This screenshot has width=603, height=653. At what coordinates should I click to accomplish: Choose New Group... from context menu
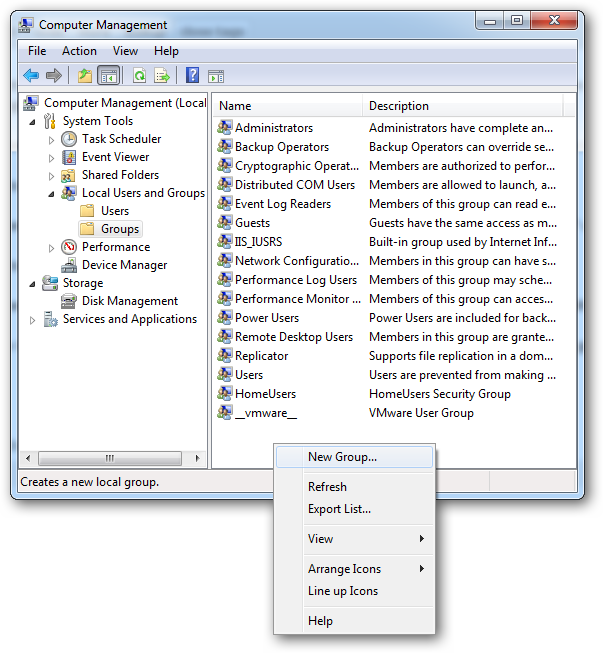click(354, 457)
